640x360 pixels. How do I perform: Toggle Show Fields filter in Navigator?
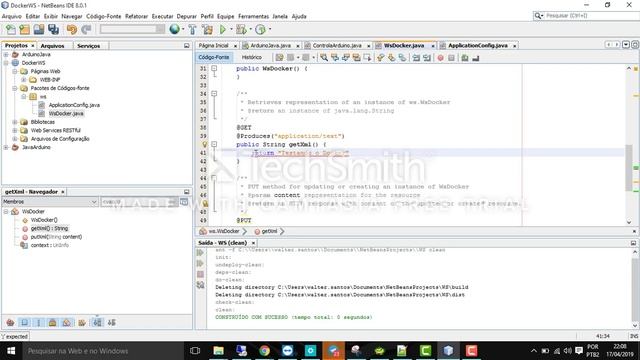tap(24, 322)
